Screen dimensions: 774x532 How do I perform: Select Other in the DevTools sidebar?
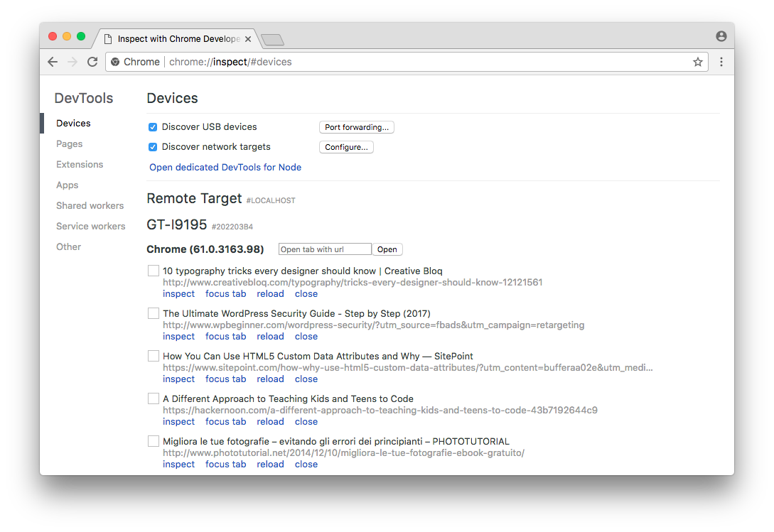(x=69, y=246)
